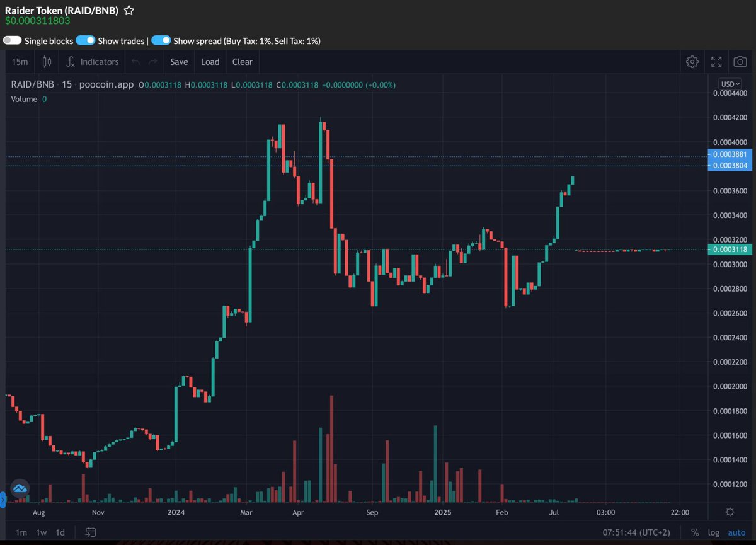Click the 2024 label on time axis
The width and height of the screenshot is (756, 545).
point(176,513)
